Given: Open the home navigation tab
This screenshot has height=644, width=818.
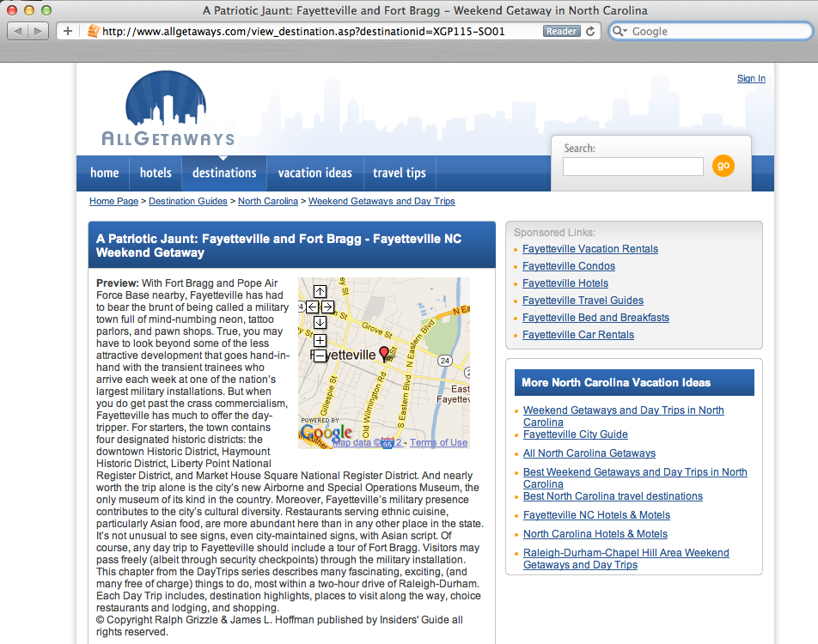Looking at the screenshot, I should click(104, 173).
